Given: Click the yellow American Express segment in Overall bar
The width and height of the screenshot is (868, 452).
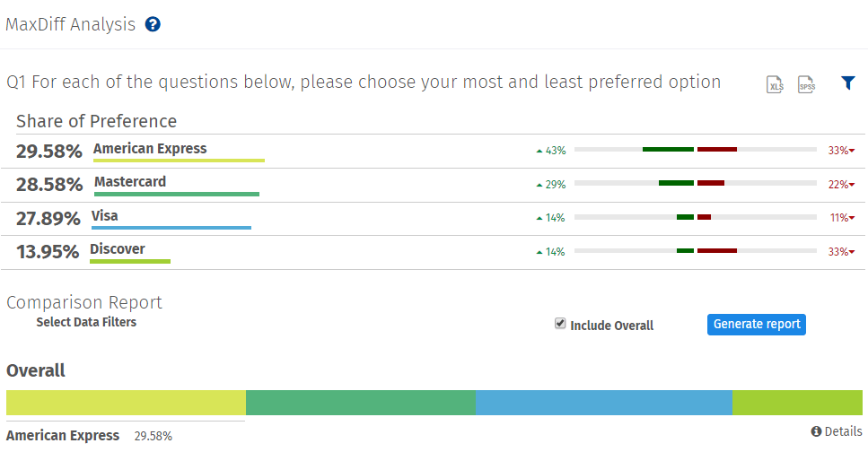Looking at the screenshot, I should point(126,403).
